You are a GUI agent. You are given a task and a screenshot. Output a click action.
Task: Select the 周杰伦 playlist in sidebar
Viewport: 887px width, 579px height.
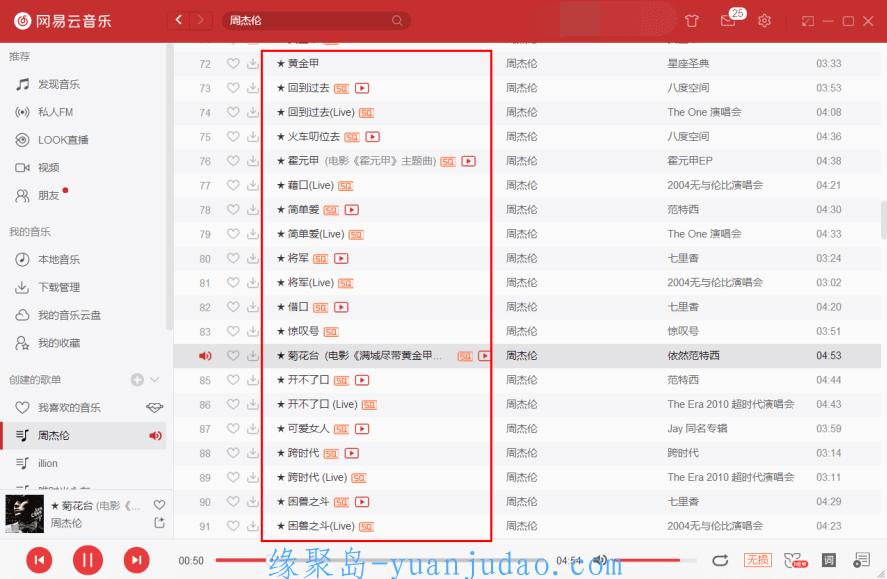tap(83, 435)
